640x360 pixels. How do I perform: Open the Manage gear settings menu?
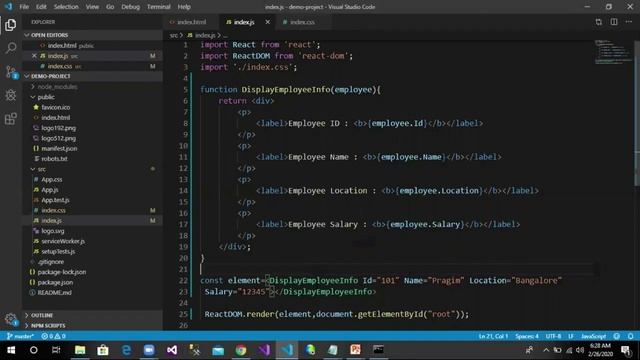click(x=11, y=319)
